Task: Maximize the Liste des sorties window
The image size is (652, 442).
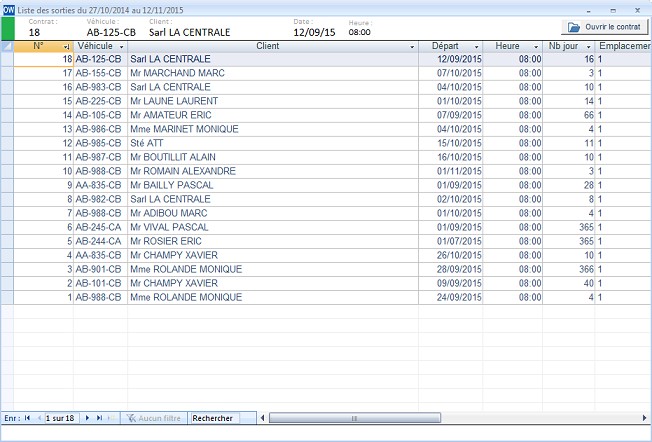Action: (x=613, y=10)
